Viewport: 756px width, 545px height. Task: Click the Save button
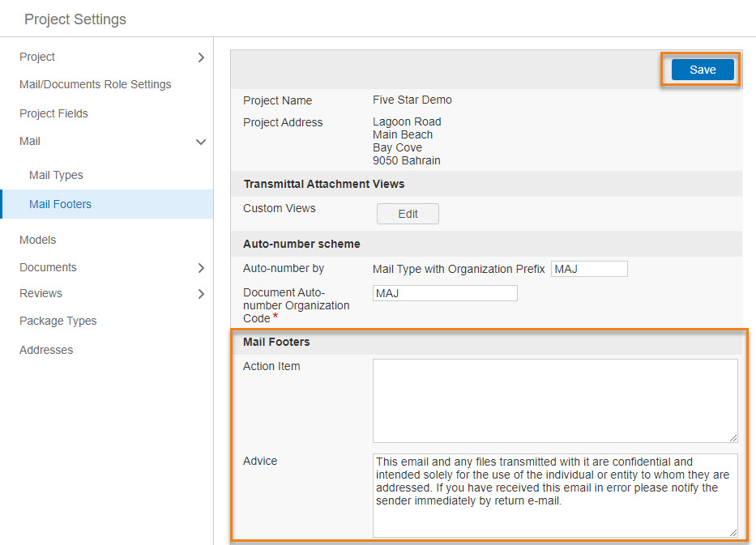[703, 70]
